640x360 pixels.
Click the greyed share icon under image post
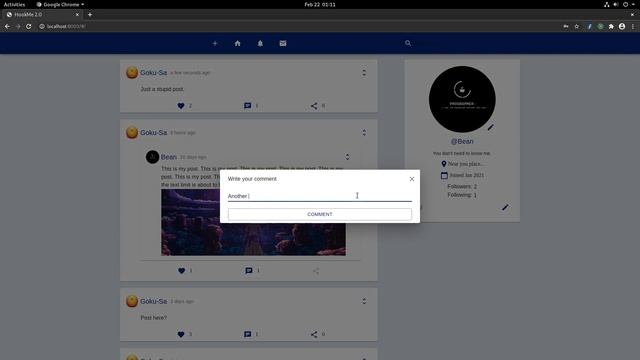coord(316,271)
